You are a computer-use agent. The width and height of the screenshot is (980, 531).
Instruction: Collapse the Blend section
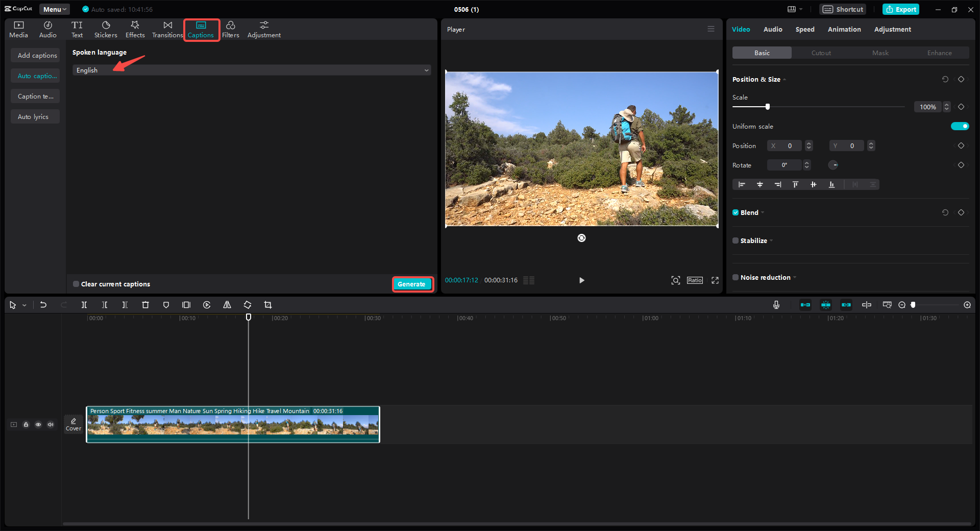(763, 212)
